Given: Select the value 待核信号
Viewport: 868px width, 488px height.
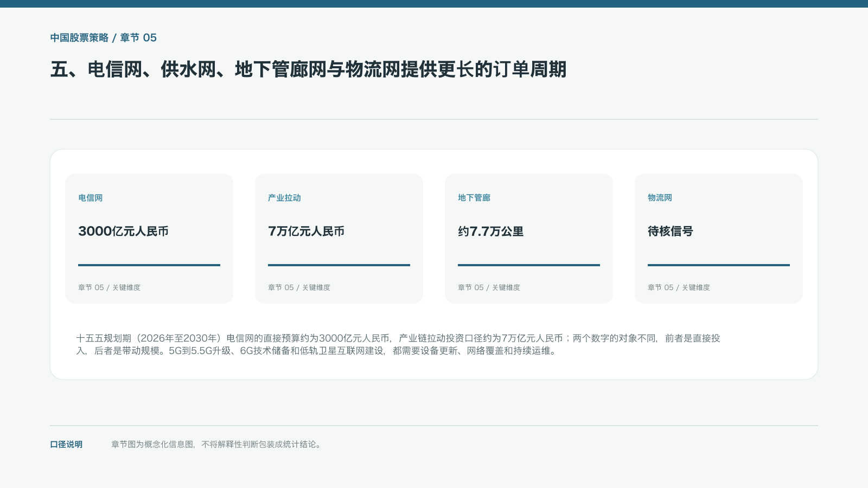Looking at the screenshot, I should coord(671,232).
